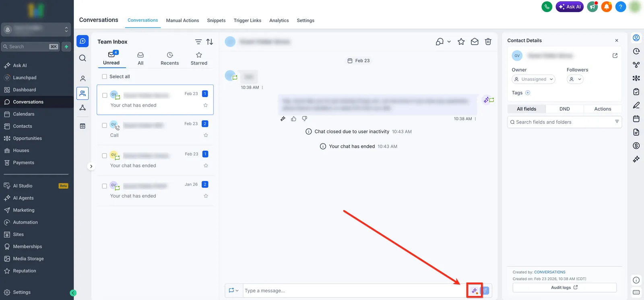Open the Audit logs button
Screen dimensions: 644x300
click(x=564, y=288)
